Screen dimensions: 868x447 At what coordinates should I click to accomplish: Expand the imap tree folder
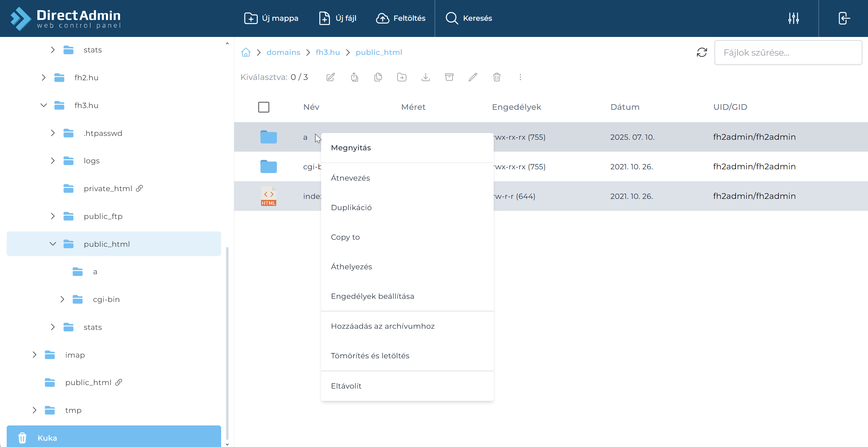click(x=35, y=355)
